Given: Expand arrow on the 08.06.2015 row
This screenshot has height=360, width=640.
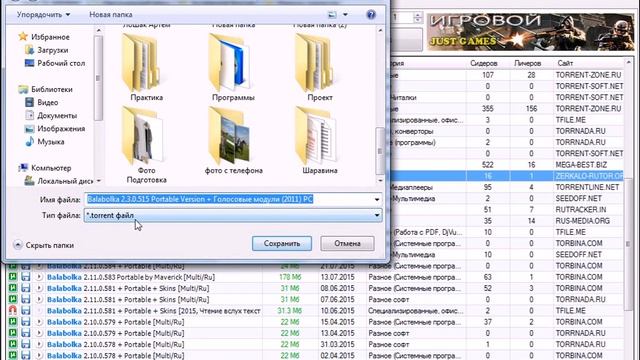Looking at the screenshot, I should [x=39, y=288].
